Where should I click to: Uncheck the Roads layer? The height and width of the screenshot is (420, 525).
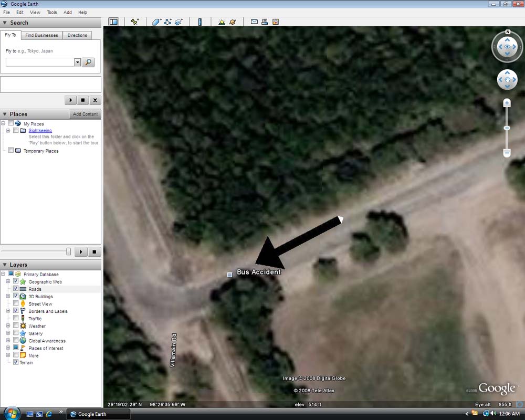point(16,289)
